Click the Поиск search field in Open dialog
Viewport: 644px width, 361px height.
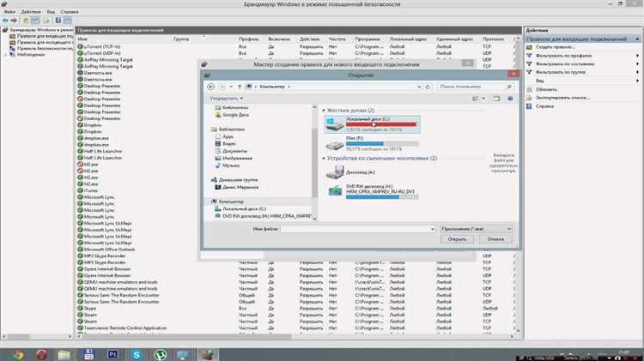pos(472,87)
